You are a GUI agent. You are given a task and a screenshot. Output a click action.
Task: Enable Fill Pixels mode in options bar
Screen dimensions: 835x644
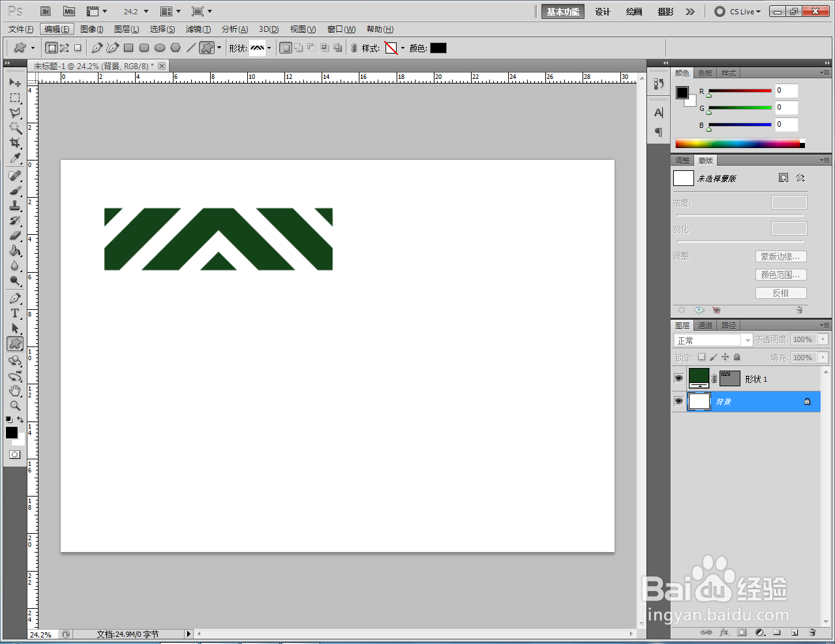78,48
